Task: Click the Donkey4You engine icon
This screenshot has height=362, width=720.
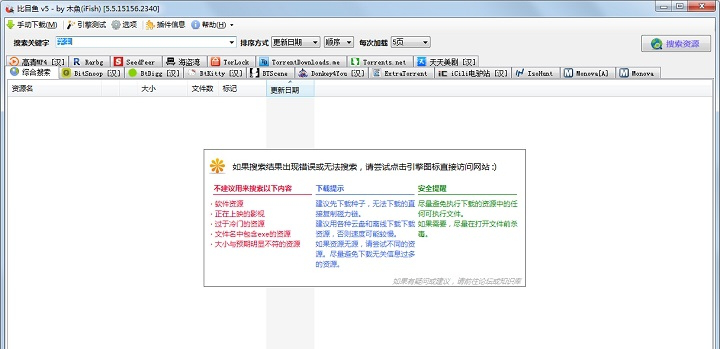Action: tap(303, 73)
